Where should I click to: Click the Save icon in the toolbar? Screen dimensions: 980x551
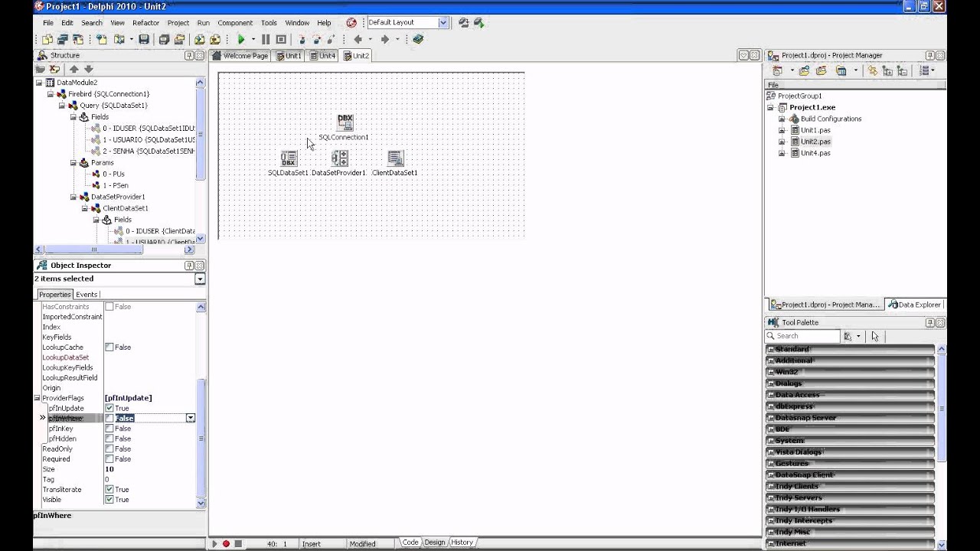pos(144,39)
